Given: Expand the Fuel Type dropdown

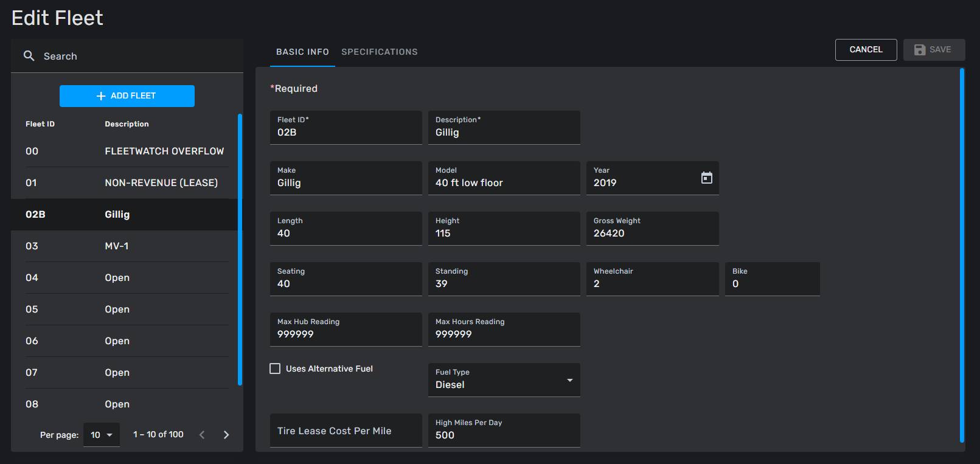Looking at the screenshot, I should (569, 380).
